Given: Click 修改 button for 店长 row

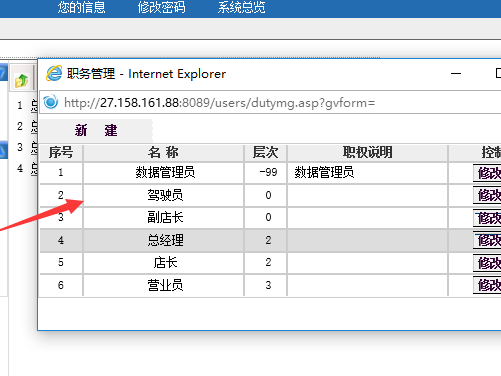Looking at the screenshot, I should (487, 263).
